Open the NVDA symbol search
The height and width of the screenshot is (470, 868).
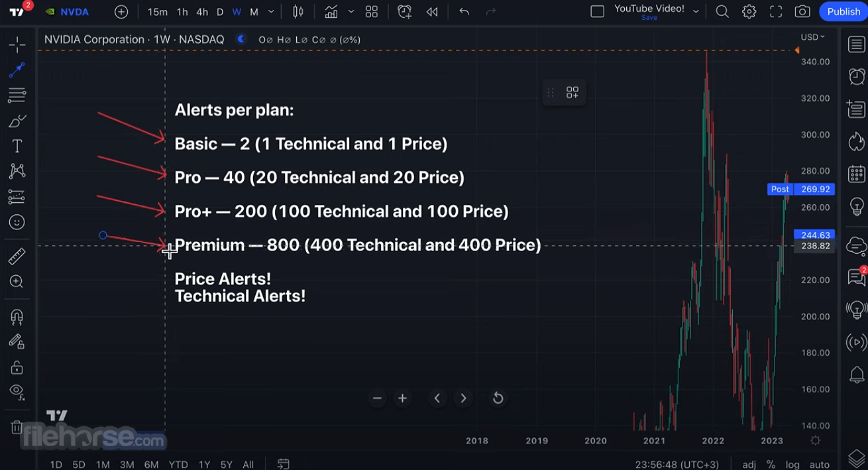pos(67,12)
